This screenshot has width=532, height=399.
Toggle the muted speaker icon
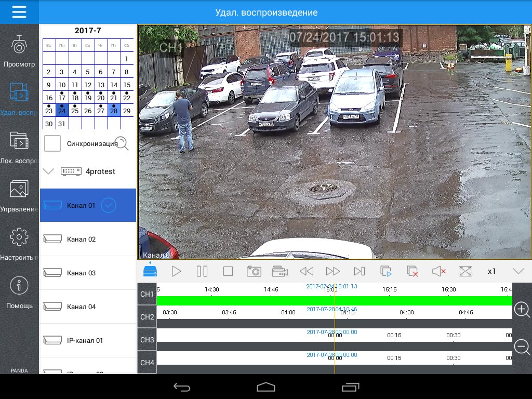click(438, 271)
